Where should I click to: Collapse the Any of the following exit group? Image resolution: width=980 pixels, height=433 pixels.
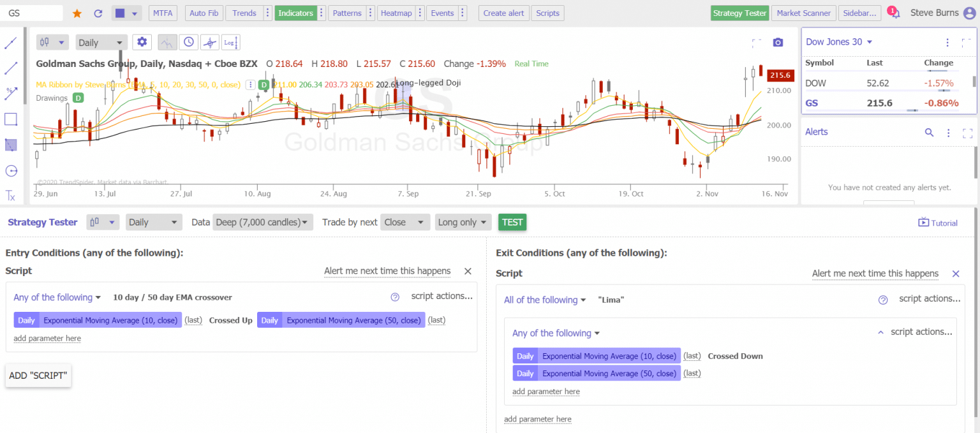coord(880,332)
